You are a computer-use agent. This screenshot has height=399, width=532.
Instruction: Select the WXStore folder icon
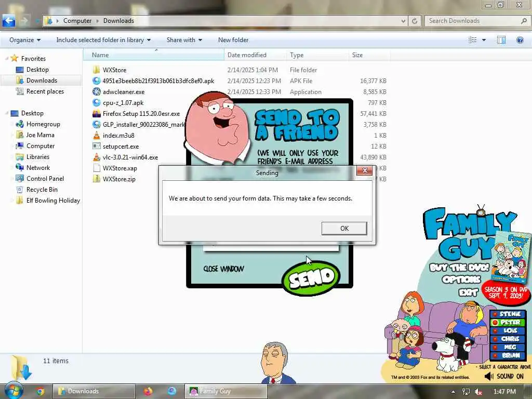(96, 70)
